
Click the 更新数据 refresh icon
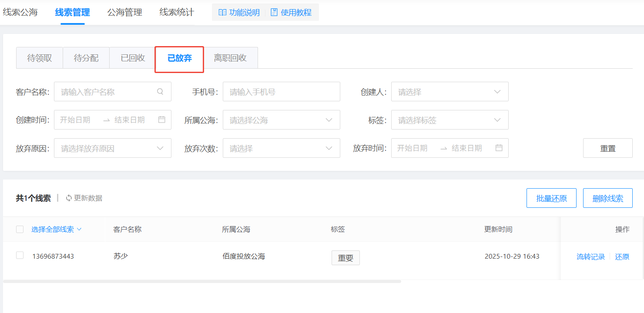(x=69, y=198)
